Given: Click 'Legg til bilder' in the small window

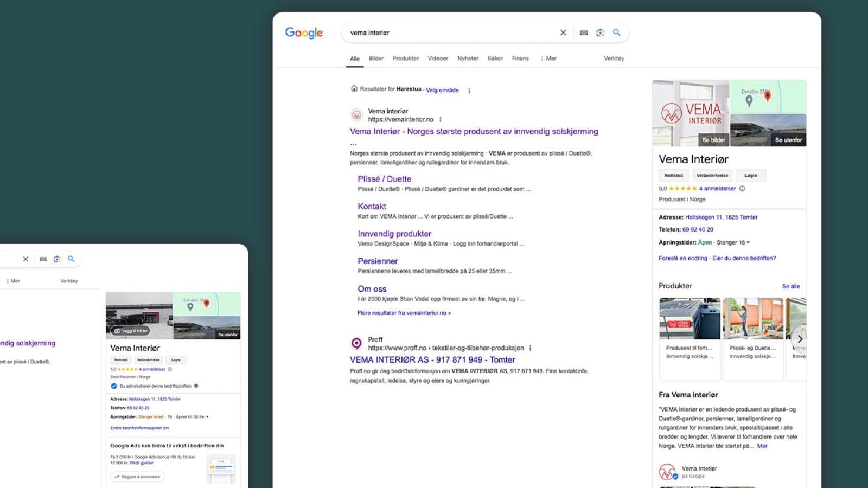Looking at the screenshot, I should 131,331.
